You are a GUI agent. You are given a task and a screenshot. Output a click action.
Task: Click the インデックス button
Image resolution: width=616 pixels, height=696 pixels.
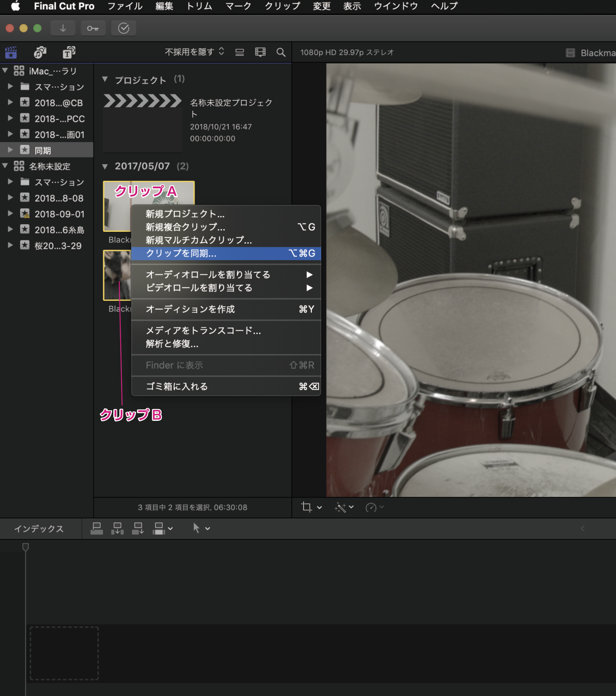pyautogui.click(x=39, y=528)
